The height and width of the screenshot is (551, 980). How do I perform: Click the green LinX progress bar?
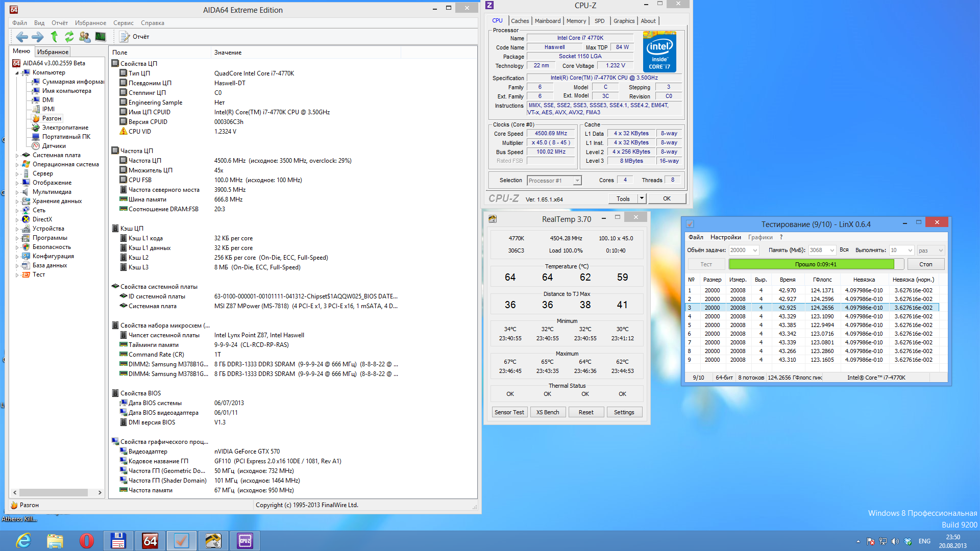pyautogui.click(x=812, y=264)
